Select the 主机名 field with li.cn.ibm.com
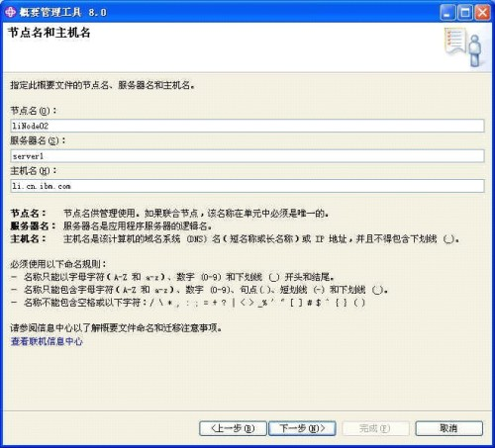Image resolution: width=495 pixels, height=448 pixels. click(x=247, y=186)
